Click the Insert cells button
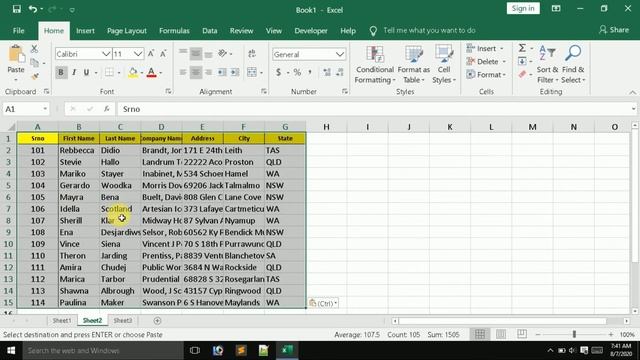Viewport: 640px width, 360px height. pos(485,48)
